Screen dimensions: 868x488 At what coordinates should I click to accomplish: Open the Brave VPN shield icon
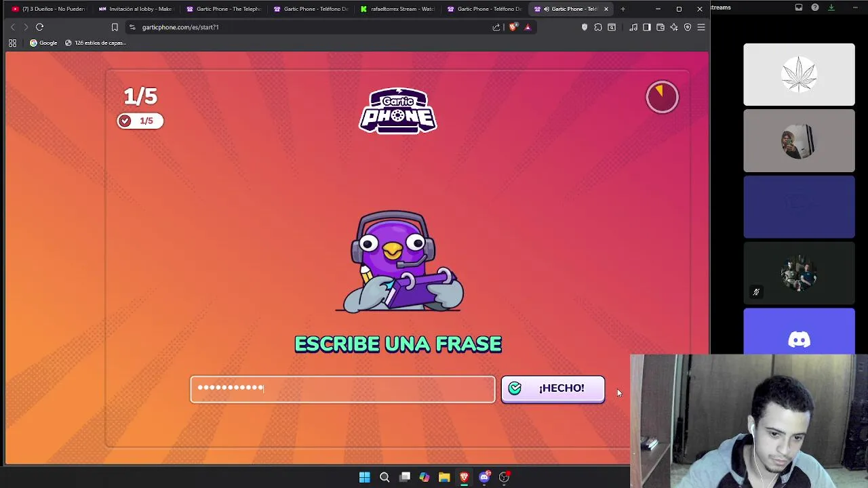click(x=688, y=27)
